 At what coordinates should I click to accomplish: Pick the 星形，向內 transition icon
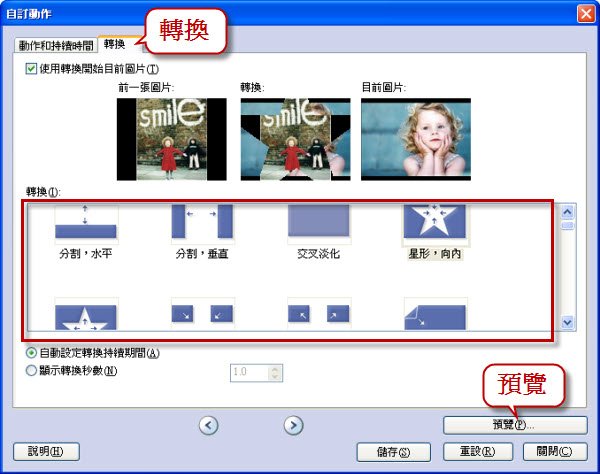pos(435,223)
